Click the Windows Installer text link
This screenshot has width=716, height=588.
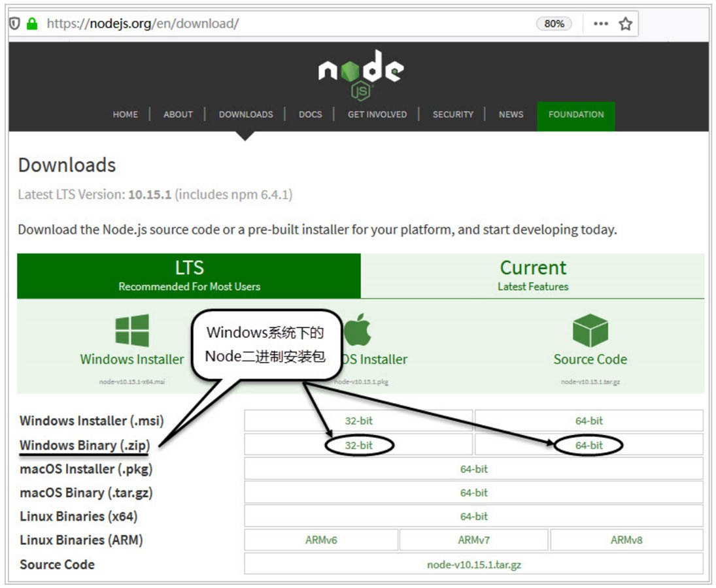(132, 359)
